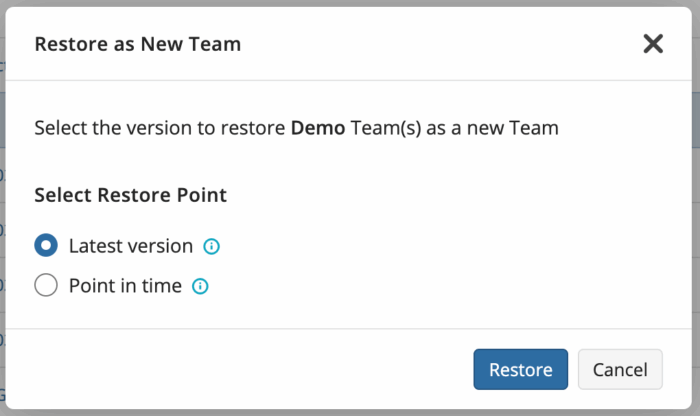Cancel the restore dialog
The height and width of the screenshot is (416, 700).
tap(620, 369)
